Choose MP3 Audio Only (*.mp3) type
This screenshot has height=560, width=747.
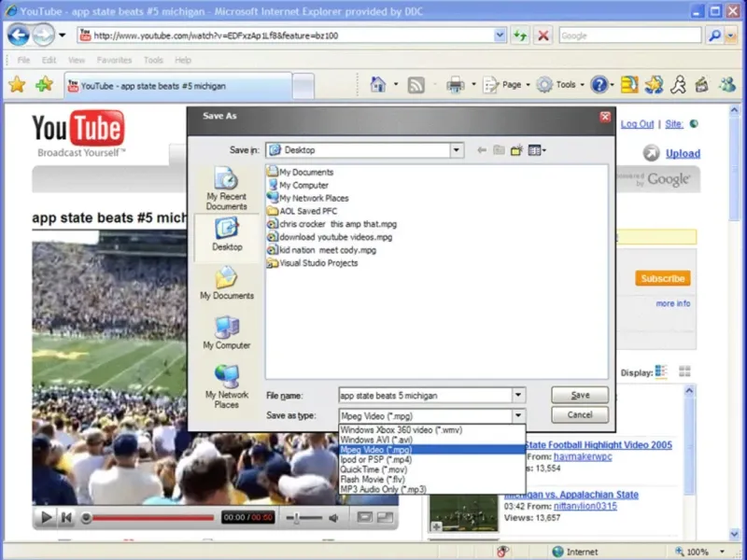[432, 489]
